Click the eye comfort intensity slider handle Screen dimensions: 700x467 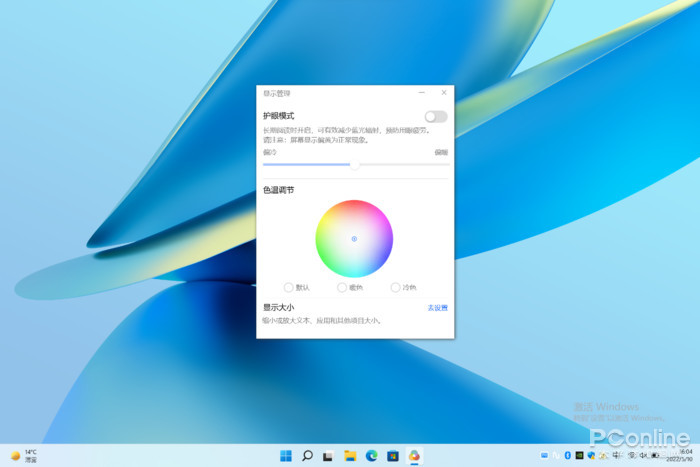354,164
